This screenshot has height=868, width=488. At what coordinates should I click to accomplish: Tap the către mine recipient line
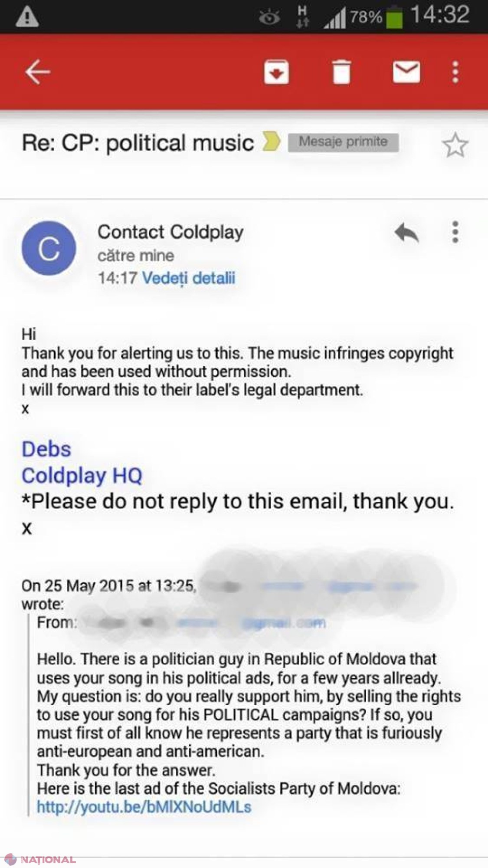pyautogui.click(x=136, y=256)
